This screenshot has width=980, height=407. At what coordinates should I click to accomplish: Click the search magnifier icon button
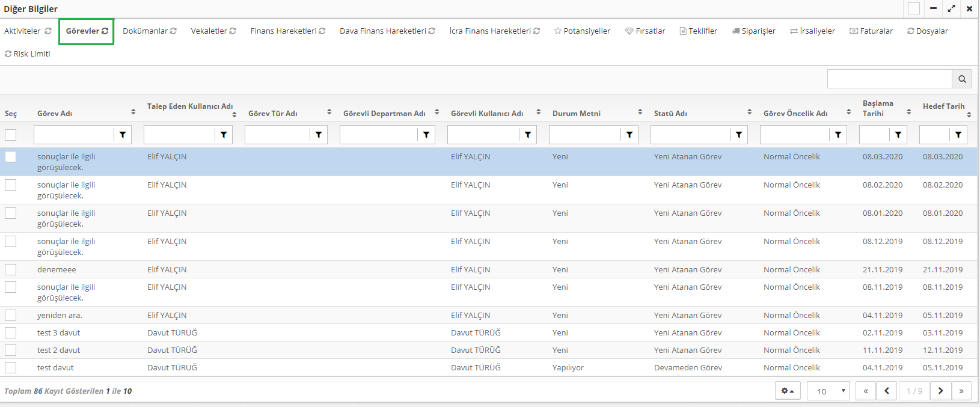(961, 79)
